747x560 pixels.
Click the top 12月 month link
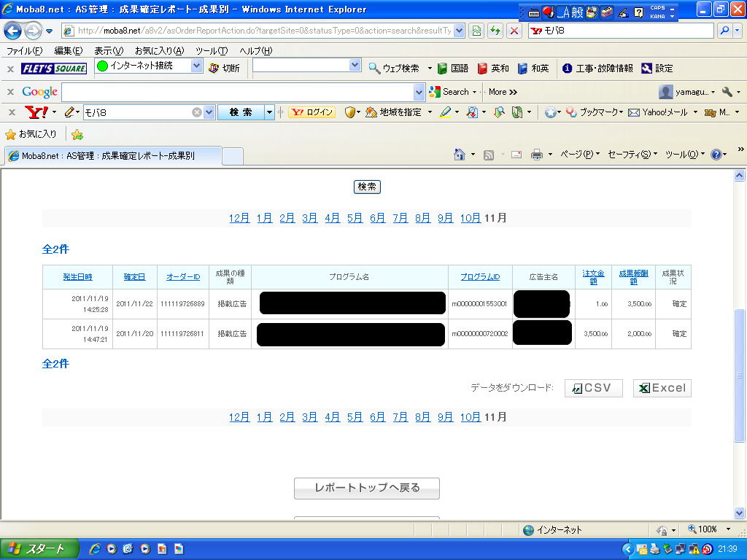tap(239, 218)
